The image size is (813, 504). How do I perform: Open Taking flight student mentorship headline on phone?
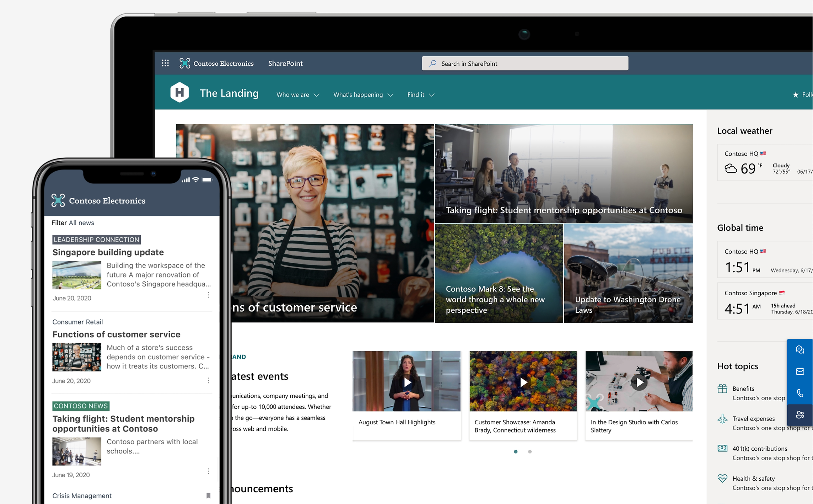123,424
